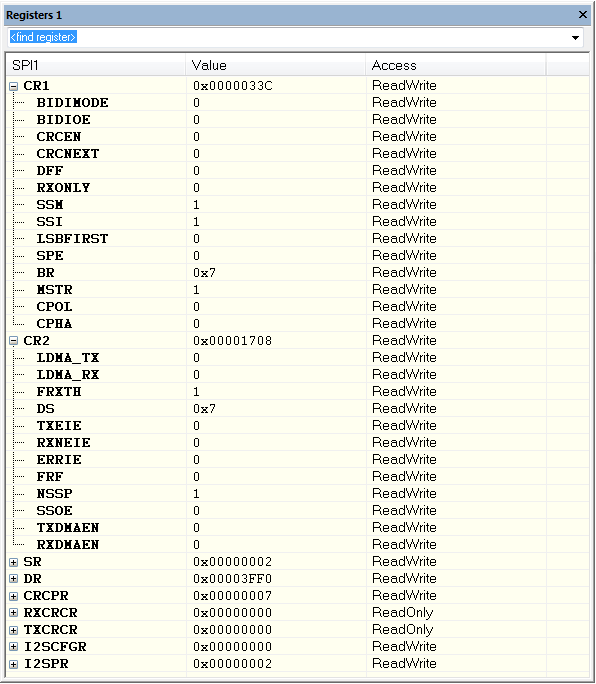This screenshot has width=596, height=684.
Task: Select the RXDMAEN bit field row
Action: point(298,545)
